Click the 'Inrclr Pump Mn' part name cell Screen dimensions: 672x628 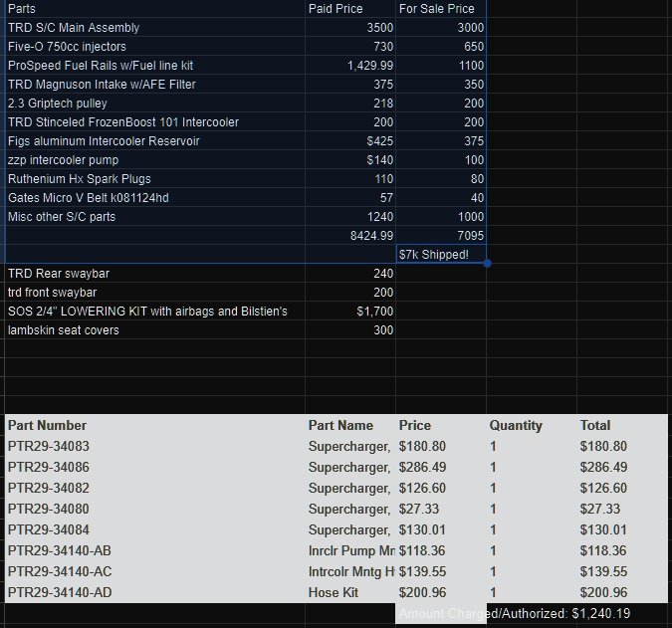350,550
